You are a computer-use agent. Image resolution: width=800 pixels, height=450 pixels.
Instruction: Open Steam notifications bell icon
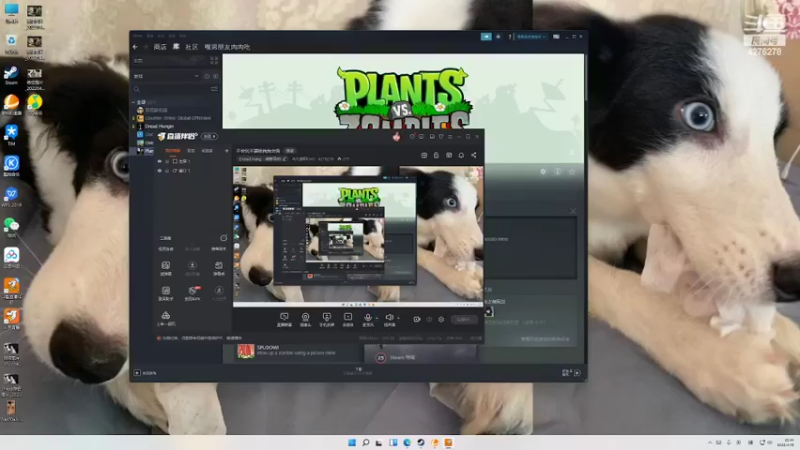pyautogui.click(x=498, y=37)
